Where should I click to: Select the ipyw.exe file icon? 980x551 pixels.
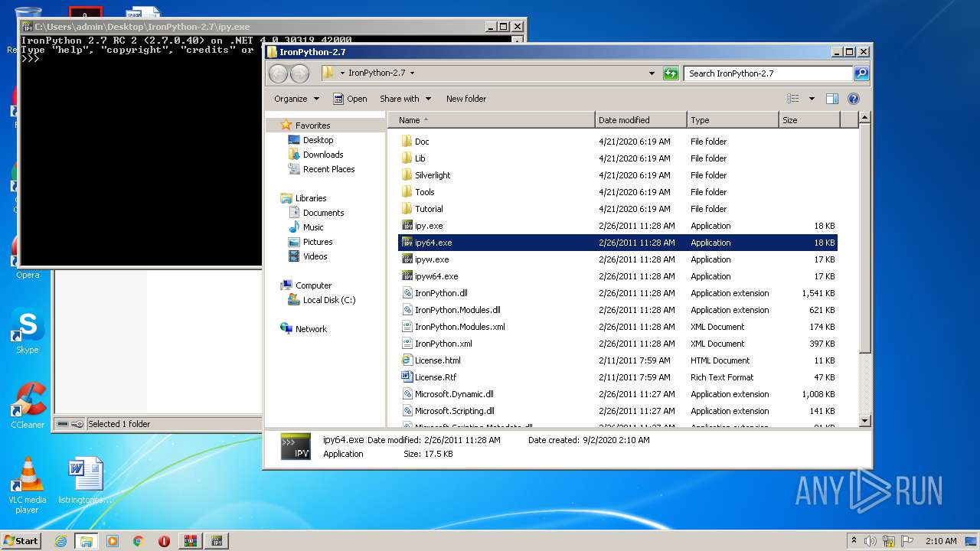click(x=407, y=259)
